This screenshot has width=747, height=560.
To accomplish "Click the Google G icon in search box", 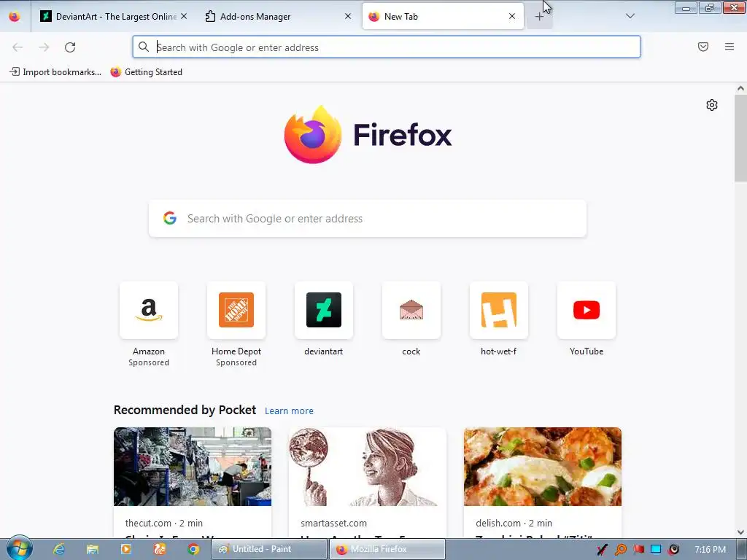I will point(170,218).
